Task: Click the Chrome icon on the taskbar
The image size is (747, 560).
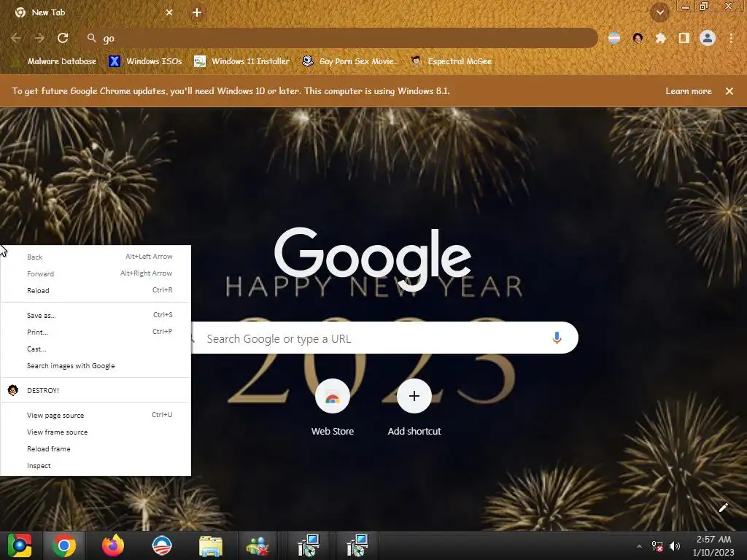Action: point(64,545)
